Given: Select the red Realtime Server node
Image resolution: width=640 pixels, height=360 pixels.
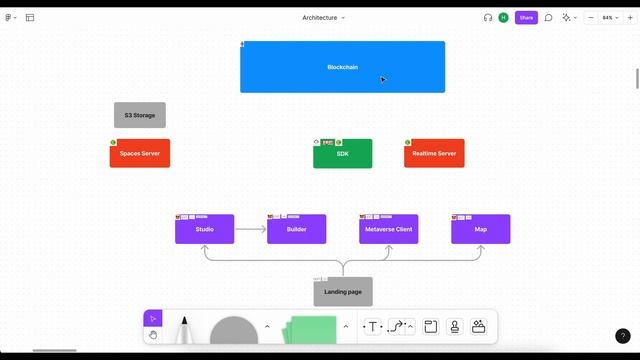Looking at the screenshot, I should pyautogui.click(x=434, y=153).
